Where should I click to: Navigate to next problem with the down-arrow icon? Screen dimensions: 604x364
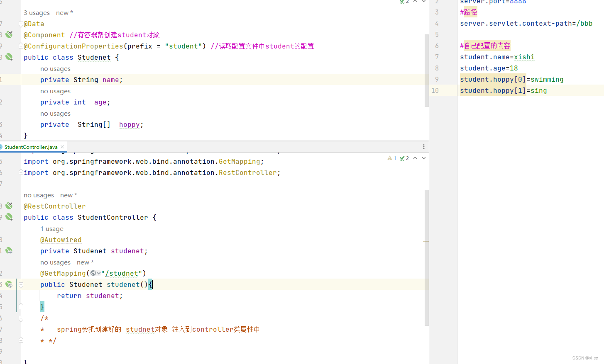(423, 158)
